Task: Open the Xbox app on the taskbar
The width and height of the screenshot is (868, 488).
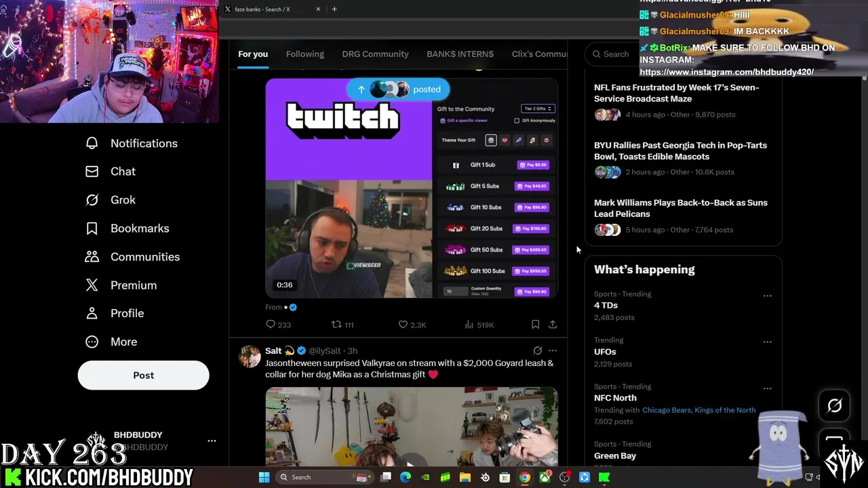Action: click(545, 477)
